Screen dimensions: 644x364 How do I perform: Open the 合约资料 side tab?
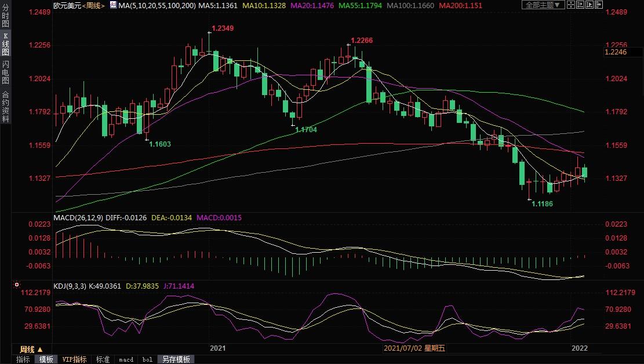5,106
